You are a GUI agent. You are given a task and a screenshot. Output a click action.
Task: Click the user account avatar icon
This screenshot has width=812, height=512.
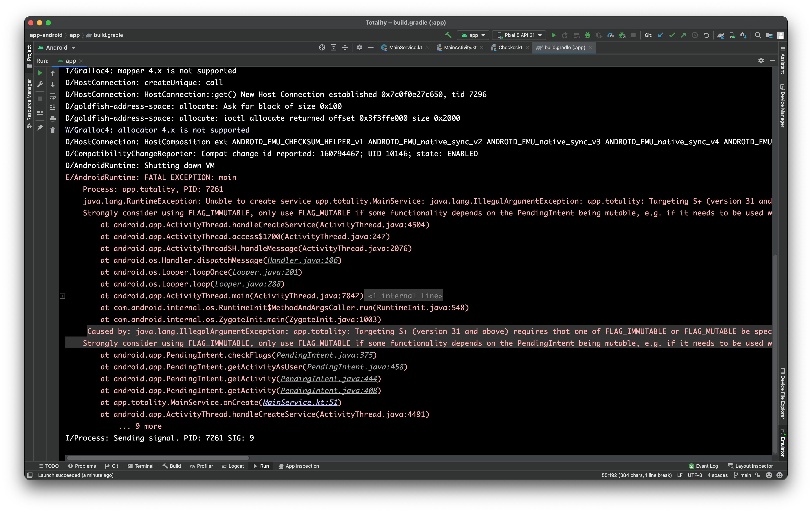point(781,35)
